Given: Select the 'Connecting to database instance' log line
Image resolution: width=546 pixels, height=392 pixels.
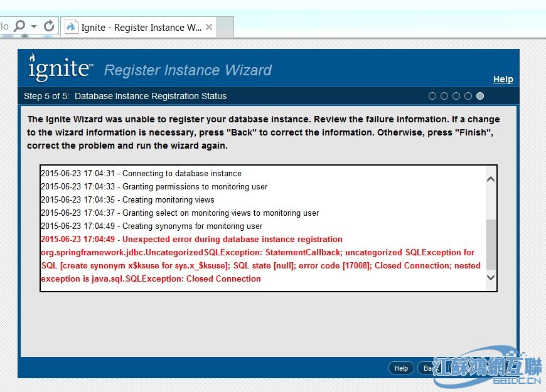Looking at the screenshot, I should (141, 173).
